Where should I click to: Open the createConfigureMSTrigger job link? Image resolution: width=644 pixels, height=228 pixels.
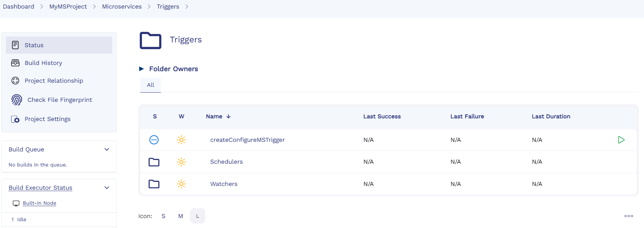247,140
